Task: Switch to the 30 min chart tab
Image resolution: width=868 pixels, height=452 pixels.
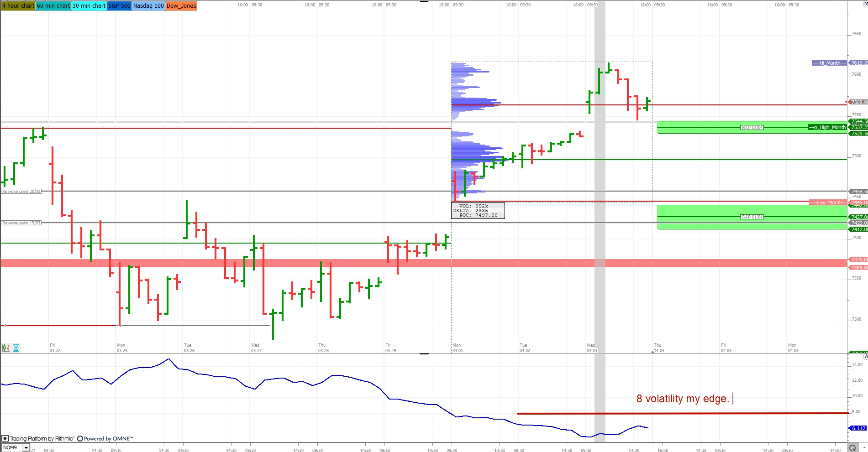Action: click(x=89, y=6)
